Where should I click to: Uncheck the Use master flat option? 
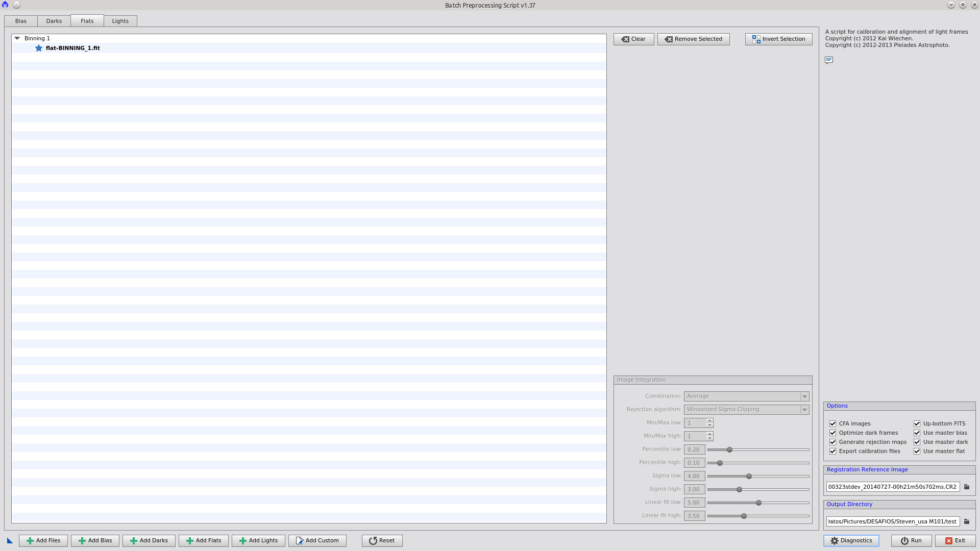pyautogui.click(x=917, y=452)
